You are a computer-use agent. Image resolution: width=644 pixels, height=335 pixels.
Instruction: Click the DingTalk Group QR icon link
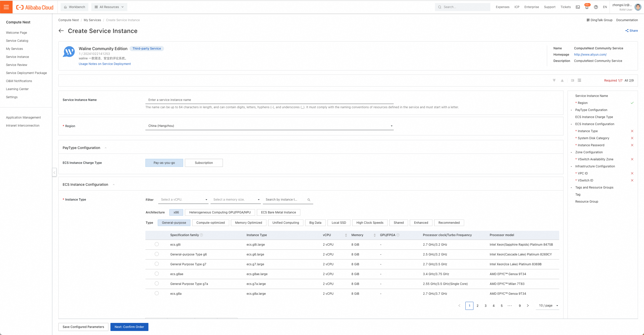click(599, 20)
